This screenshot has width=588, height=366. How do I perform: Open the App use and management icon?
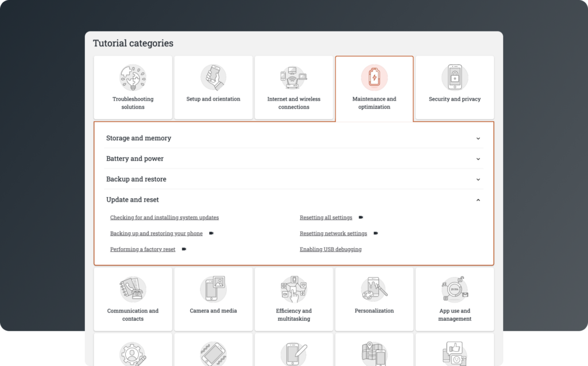coord(455,290)
